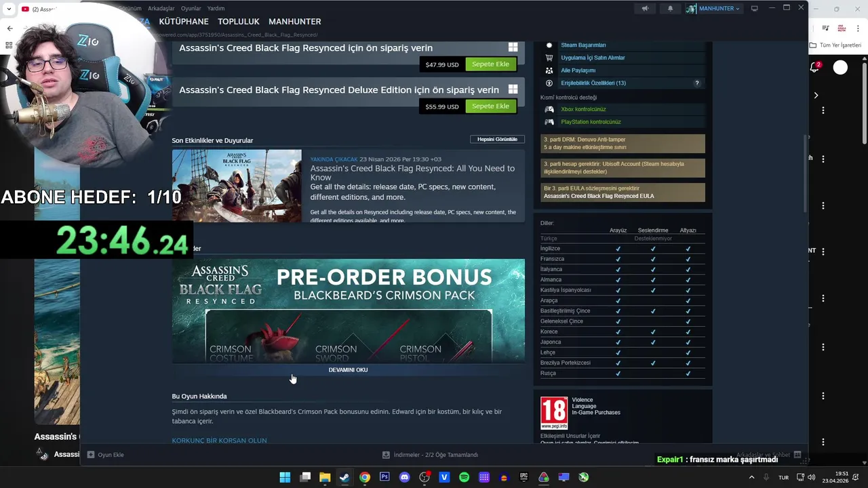This screenshot has width=868, height=488.
Task: Open the volume control in system tray
Action: coord(812,477)
